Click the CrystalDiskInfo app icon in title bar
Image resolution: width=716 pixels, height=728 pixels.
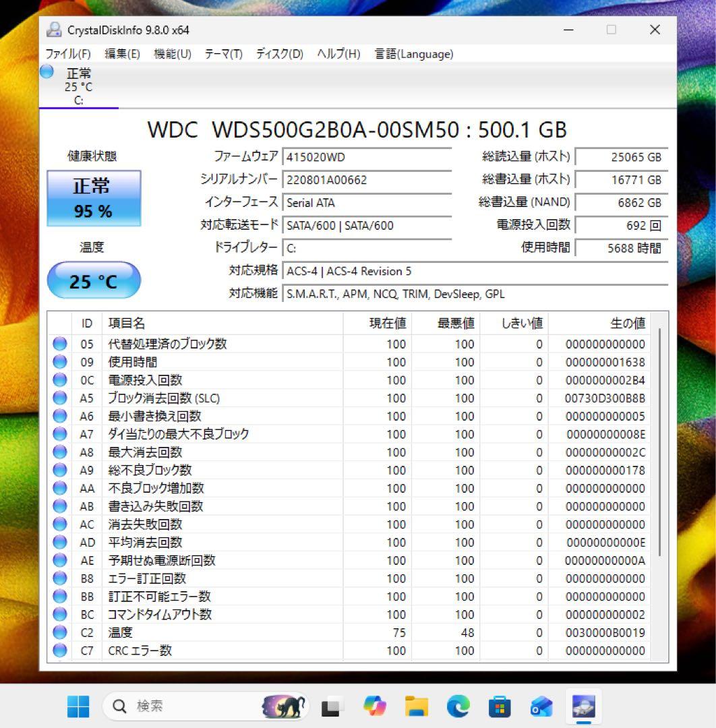(x=54, y=30)
